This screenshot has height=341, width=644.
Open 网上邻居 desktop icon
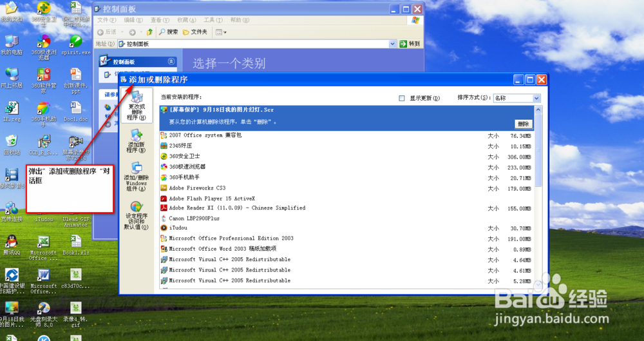pos(12,79)
